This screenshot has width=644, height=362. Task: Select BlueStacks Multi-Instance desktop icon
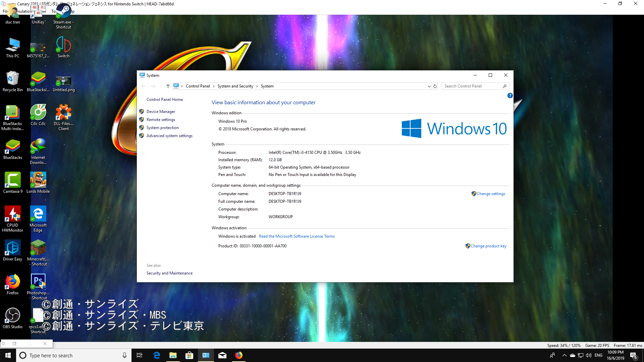point(13,118)
